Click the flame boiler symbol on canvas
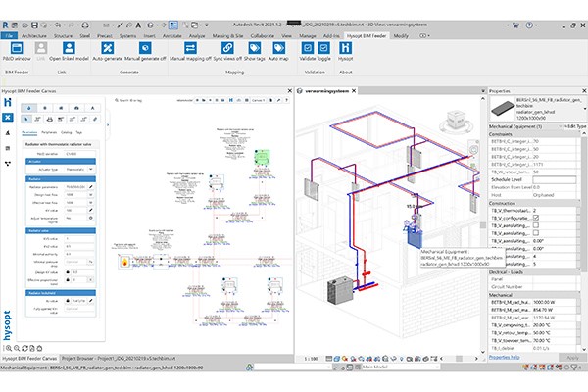 124,262
